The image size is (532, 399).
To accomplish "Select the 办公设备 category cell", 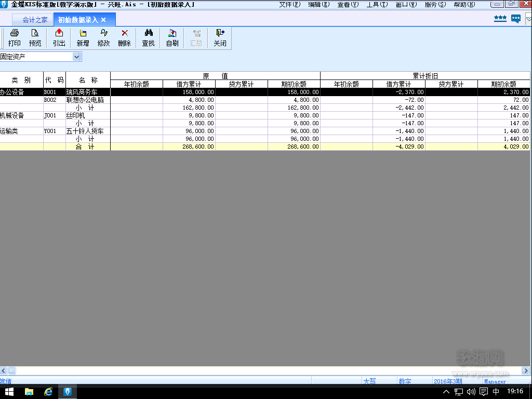I will coord(22,92).
